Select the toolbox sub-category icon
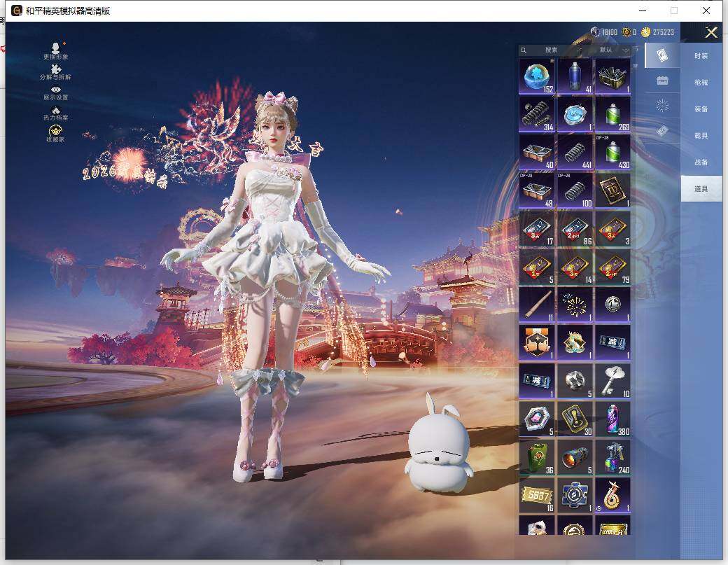 coord(662,81)
